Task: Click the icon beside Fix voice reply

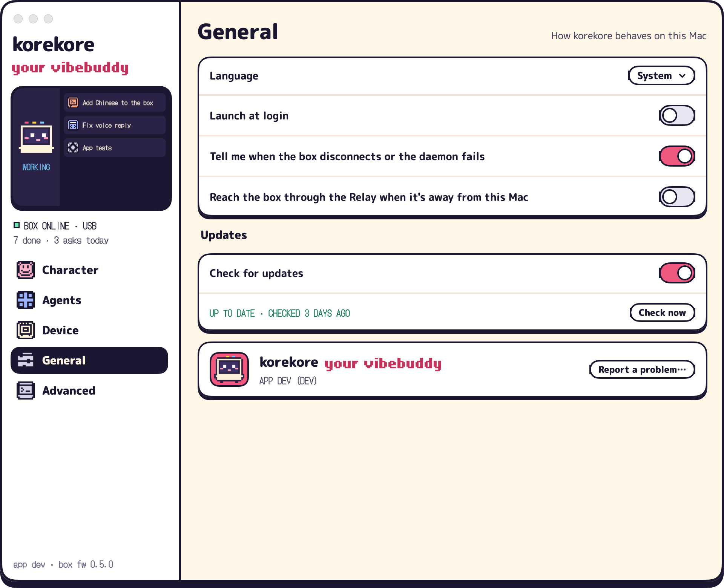Action: coord(73,125)
